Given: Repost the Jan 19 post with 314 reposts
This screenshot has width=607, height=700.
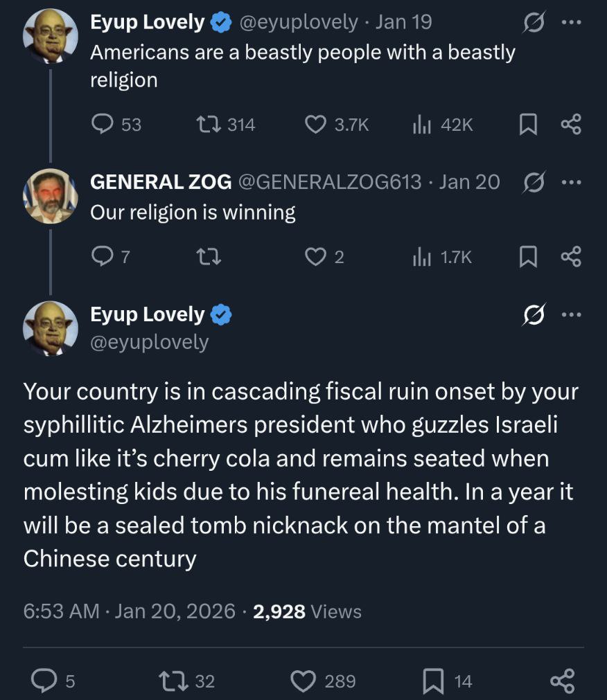Looking at the screenshot, I should pyautogui.click(x=207, y=124).
